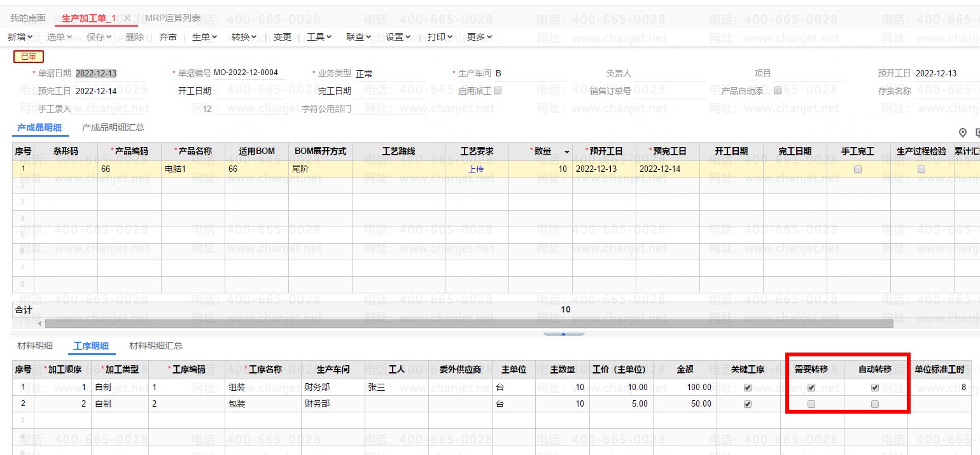Expand the 生单 dropdown
This screenshot has height=455, width=980.
coord(204,37)
